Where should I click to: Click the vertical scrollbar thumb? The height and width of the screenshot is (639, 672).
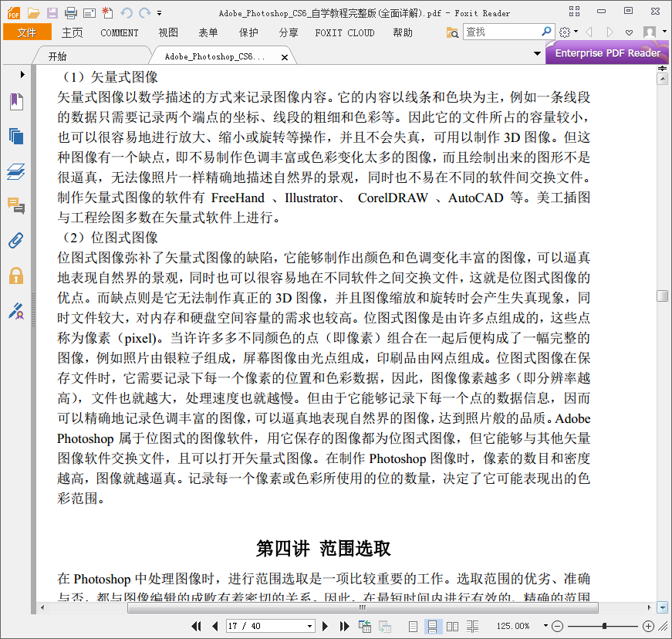tap(662, 296)
